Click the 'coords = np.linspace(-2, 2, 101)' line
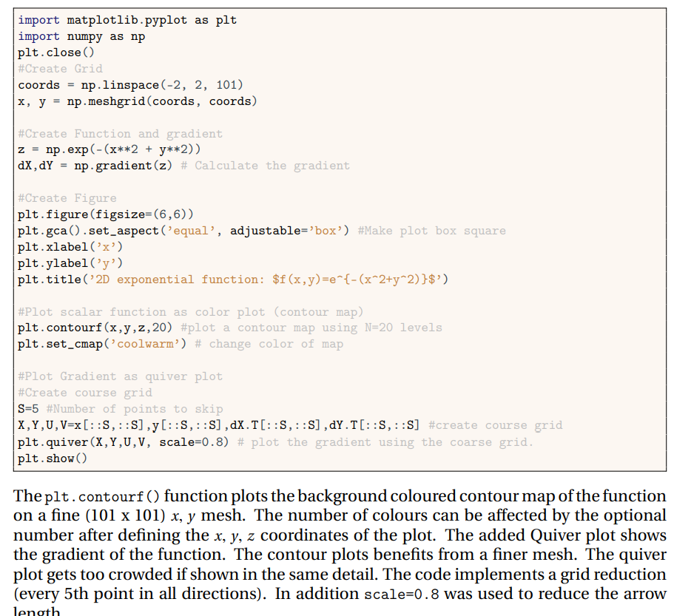The width and height of the screenshot is (674, 616). pos(130,85)
